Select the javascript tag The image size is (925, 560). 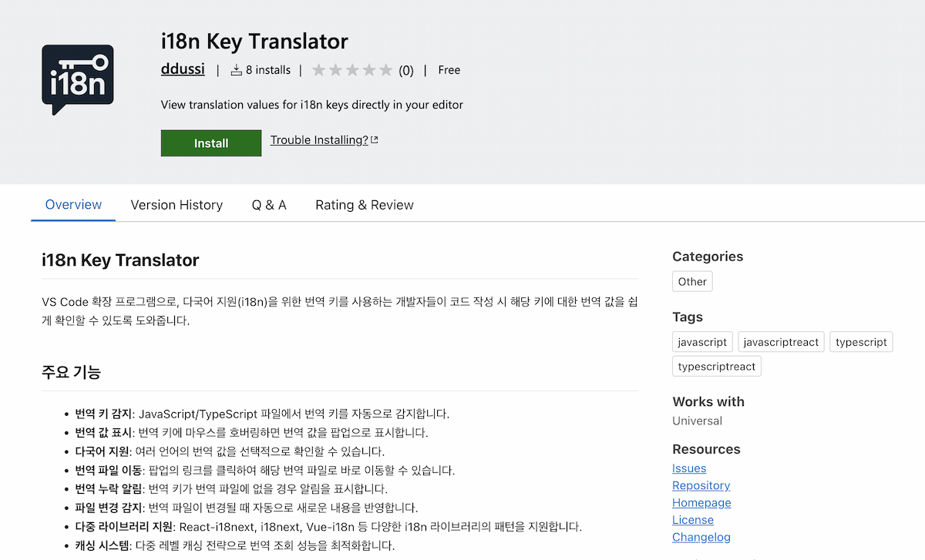tap(701, 341)
